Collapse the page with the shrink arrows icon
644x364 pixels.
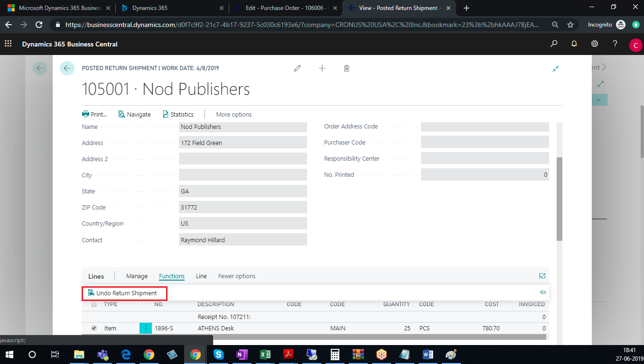coord(556,68)
